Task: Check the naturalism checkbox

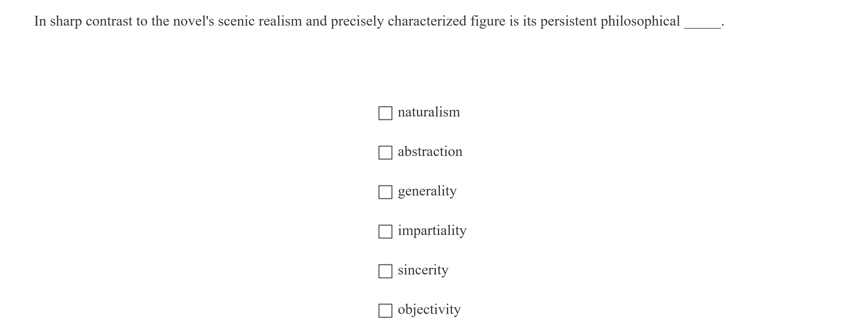Action: point(385,113)
